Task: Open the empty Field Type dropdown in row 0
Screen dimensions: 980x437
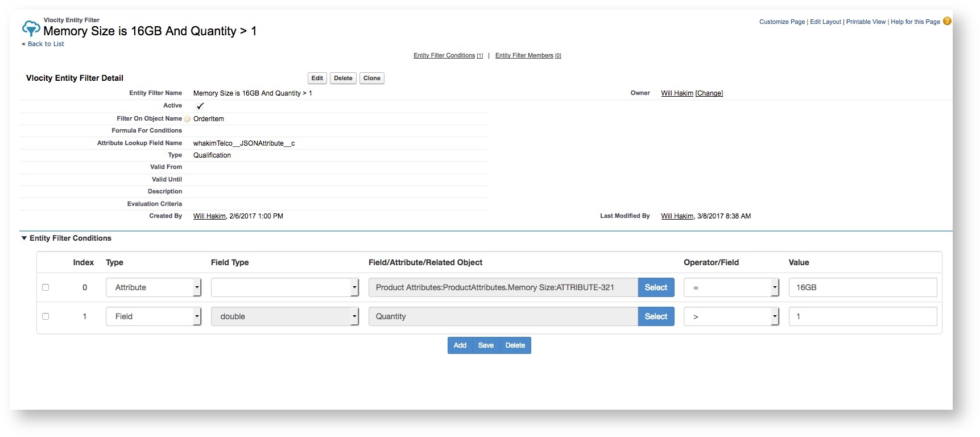Action: click(x=285, y=287)
